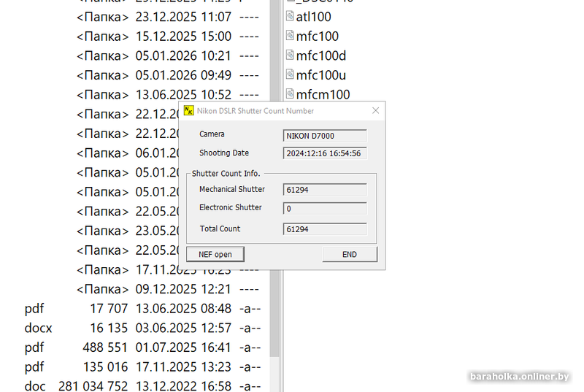Click the atl100 file icon
Screen dimensions: 584x392
pos(290,15)
